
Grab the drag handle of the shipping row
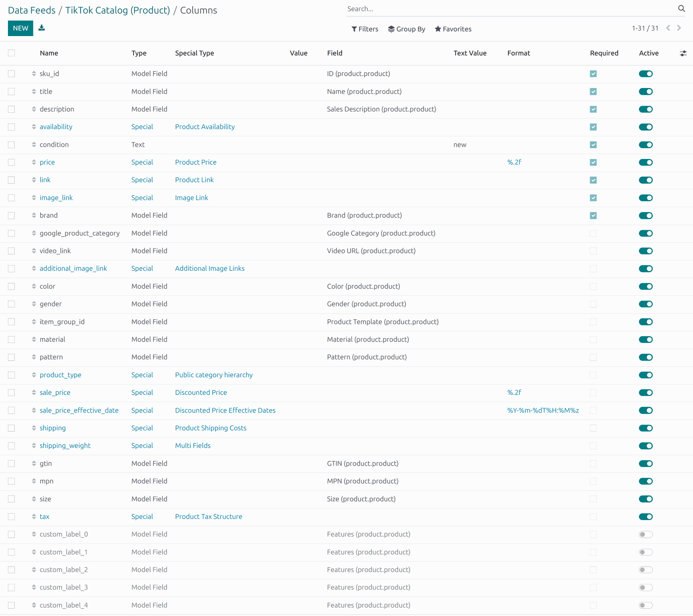34,428
